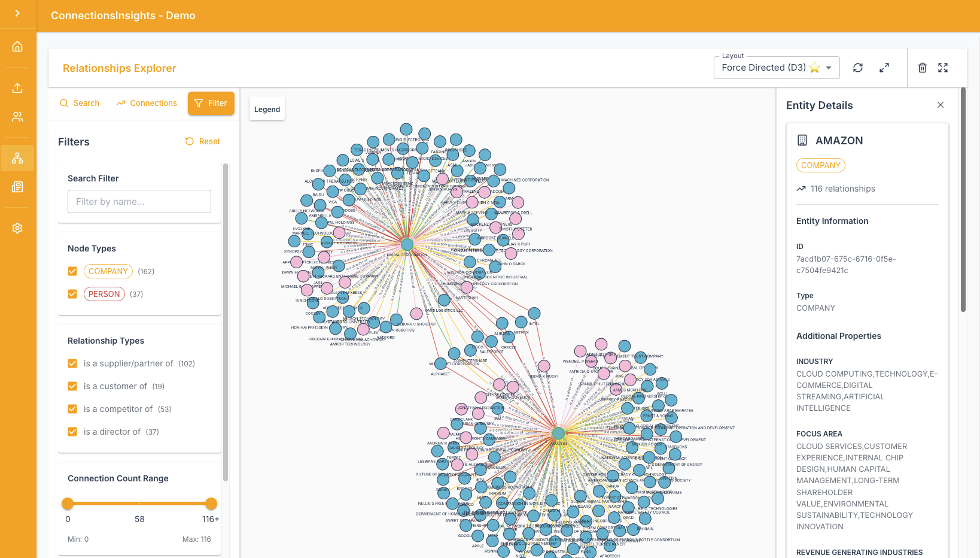Open the documents icon in the sidebar
The height and width of the screenshot is (558, 980).
point(17,187)
